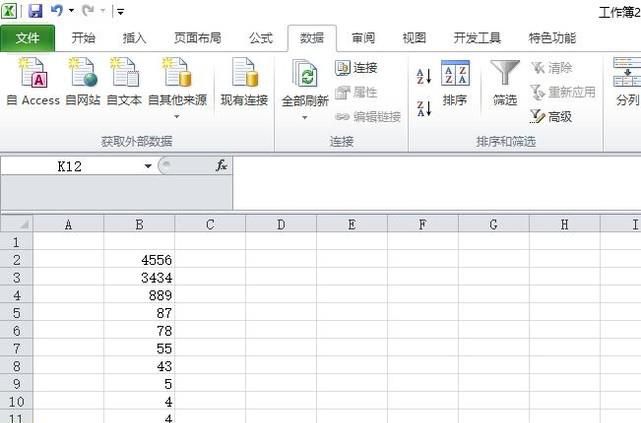The width and height of the screenshot is (641, 423).
Task: Undo the last action
Action: pos(56,10)
